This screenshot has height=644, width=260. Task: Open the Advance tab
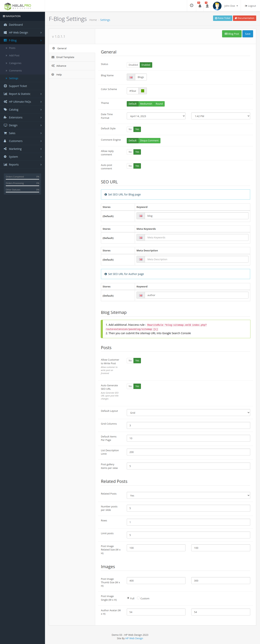(72, 66)
